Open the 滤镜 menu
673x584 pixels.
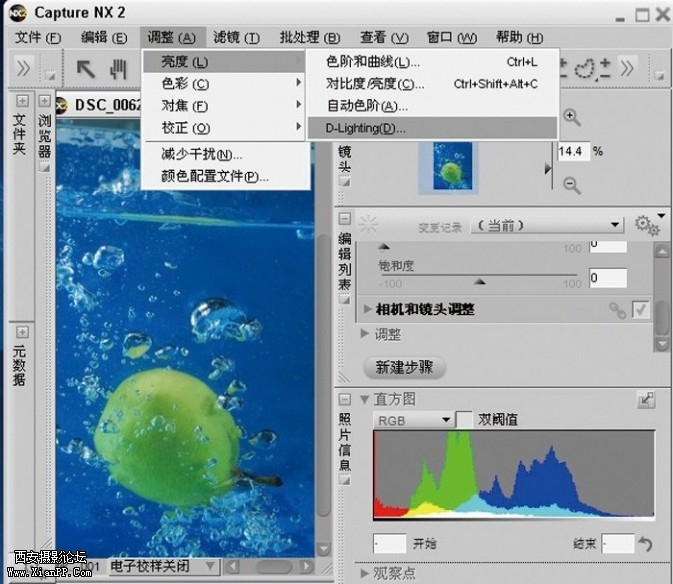click(x=236, y=38)
